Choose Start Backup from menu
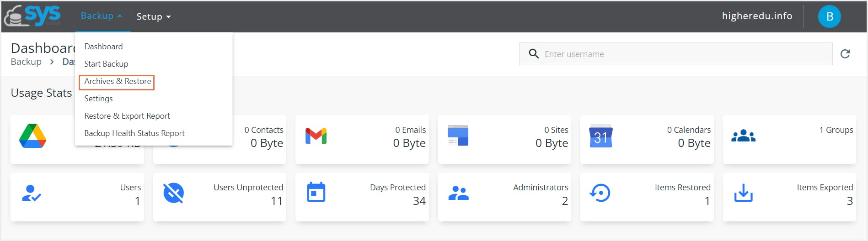868x241 pixels. click(x=106, y=64)
